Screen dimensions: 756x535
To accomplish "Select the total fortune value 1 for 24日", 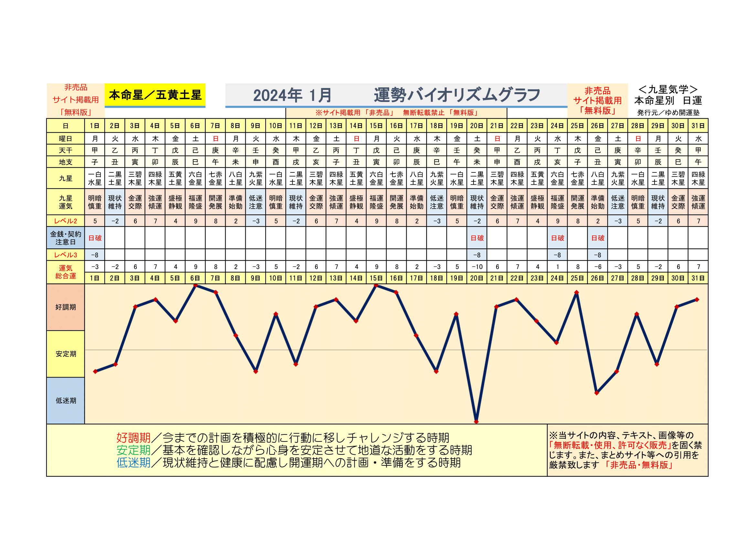I will tap(558, 267).
